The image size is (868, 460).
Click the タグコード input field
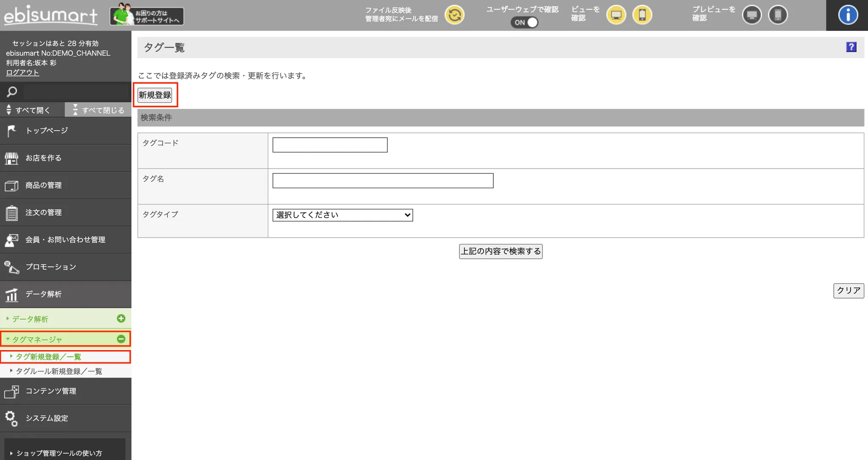pos(330,145)
